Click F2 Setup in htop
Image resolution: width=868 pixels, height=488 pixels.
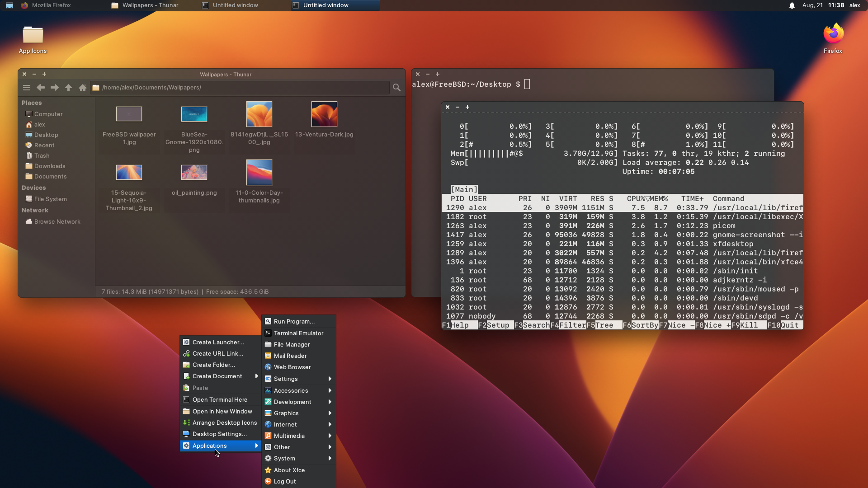(495, 325)
